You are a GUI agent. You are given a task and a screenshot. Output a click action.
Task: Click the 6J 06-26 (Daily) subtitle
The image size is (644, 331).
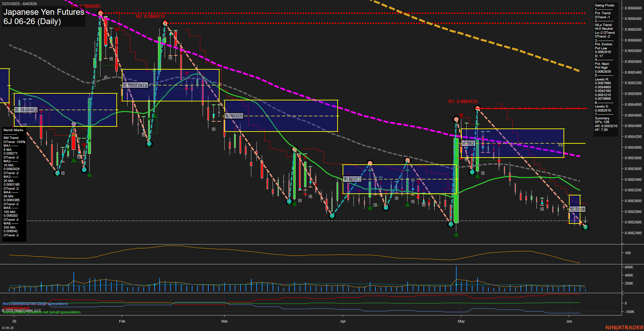pyautogui.click(x=32, y=21)
